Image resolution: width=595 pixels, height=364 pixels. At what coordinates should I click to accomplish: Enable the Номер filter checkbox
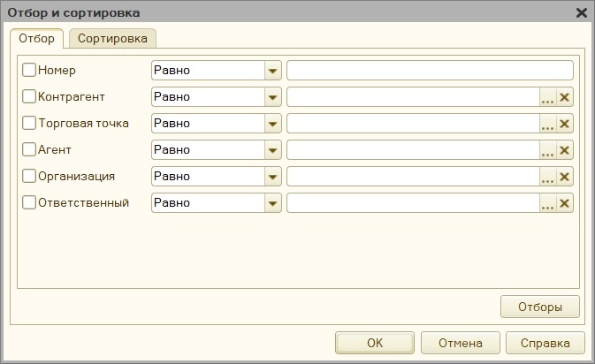[29, 70]
